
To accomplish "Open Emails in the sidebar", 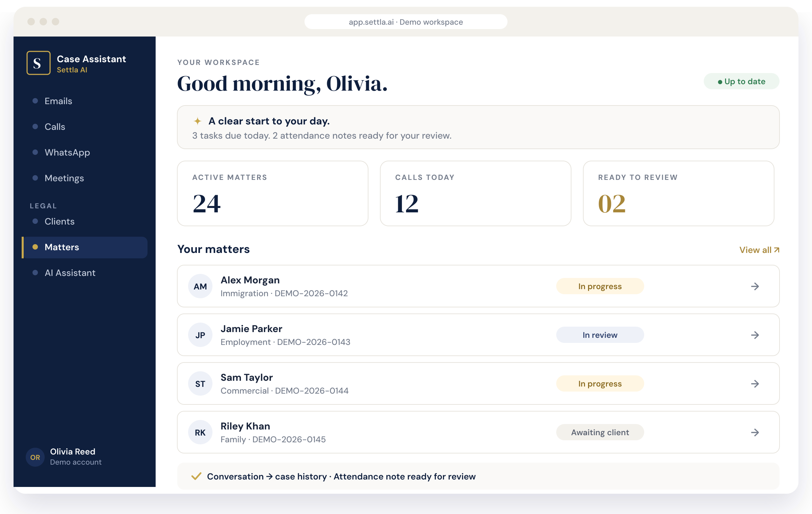I will click(x=85, y=101).
